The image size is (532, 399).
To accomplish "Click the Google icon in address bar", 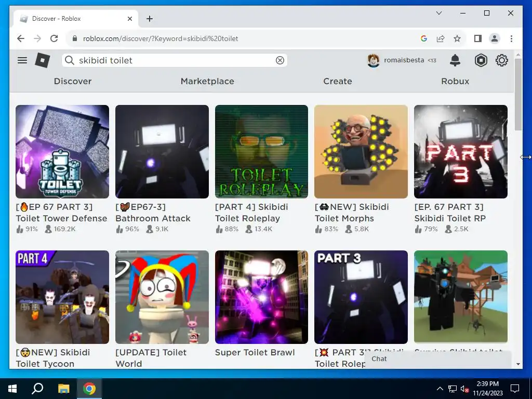I will click(x=424, y=38).
